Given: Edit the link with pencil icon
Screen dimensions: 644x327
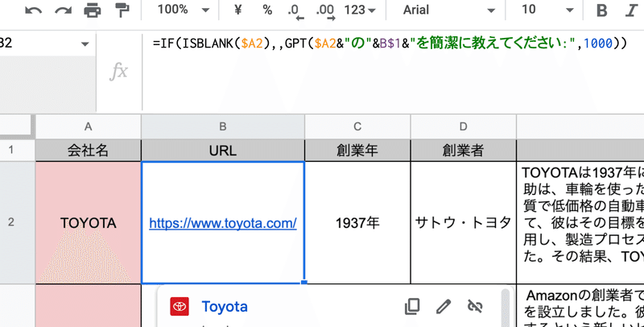Looking at the screenshot, I should [444, 306].
